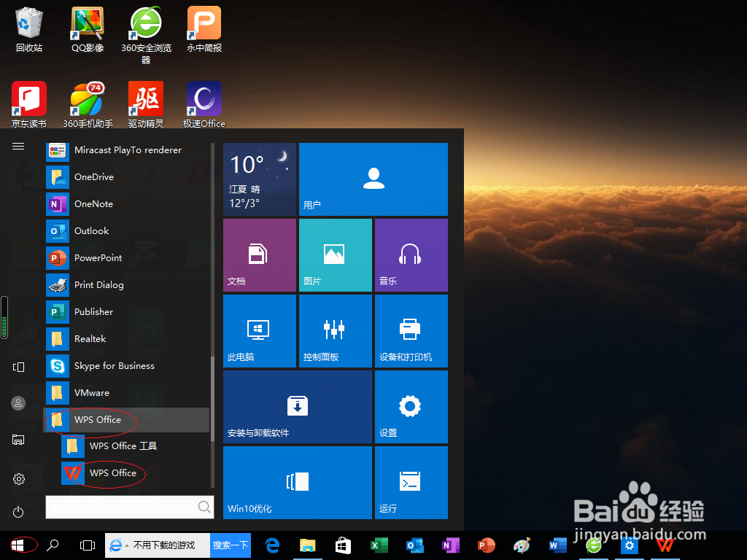
Task: Open the Win10优化 tile
Action: coord(298,483)
